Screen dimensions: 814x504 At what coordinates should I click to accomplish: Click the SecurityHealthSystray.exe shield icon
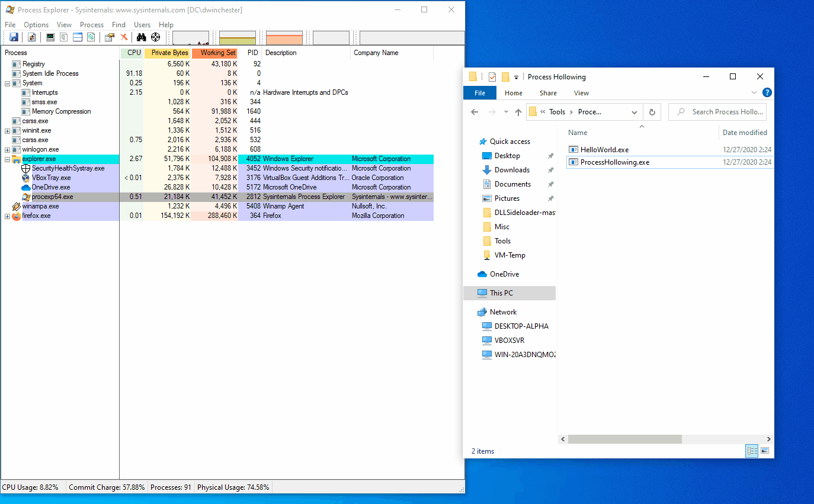[25, 168]
